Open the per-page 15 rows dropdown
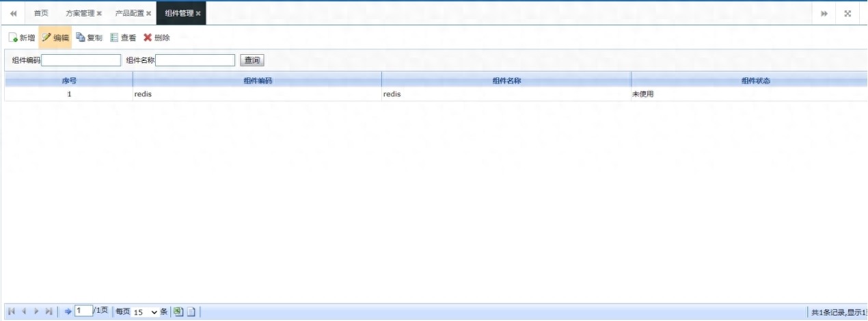Screen dimensions: 868x321 [x=145, y=311]
